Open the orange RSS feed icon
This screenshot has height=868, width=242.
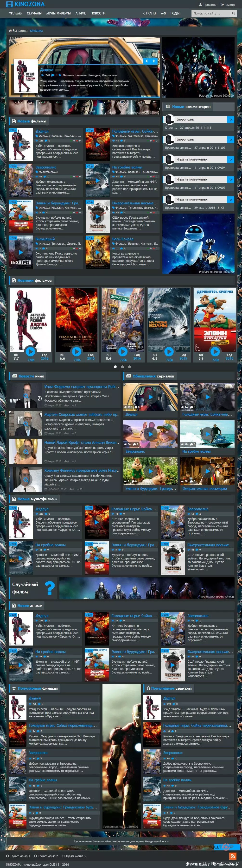pyautogui.click(x=233, y=856)
